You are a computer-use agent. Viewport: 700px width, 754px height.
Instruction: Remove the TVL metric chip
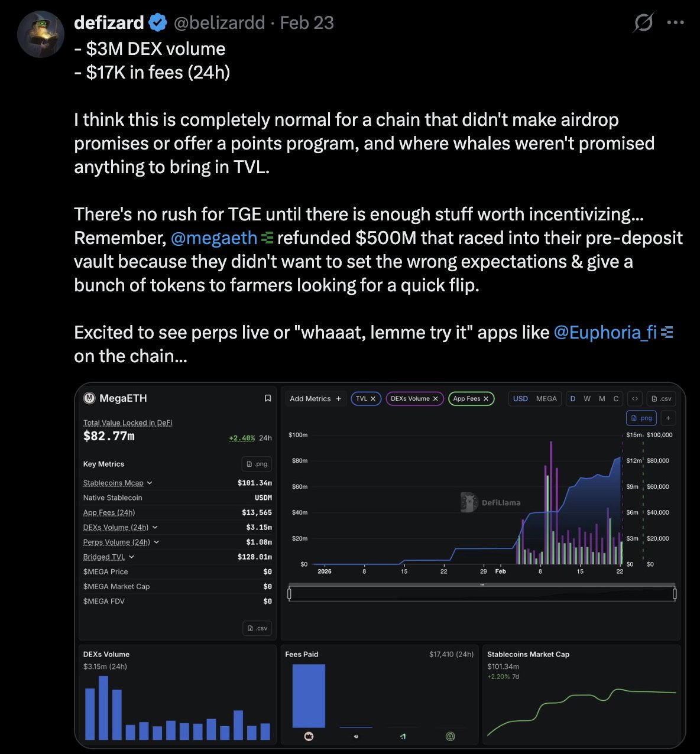click(x=373, y=399)
